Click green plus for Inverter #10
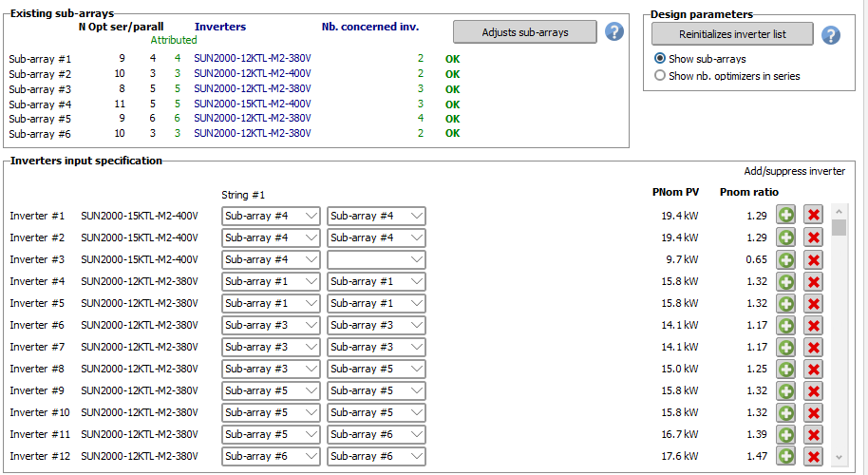 coord(785,412)
